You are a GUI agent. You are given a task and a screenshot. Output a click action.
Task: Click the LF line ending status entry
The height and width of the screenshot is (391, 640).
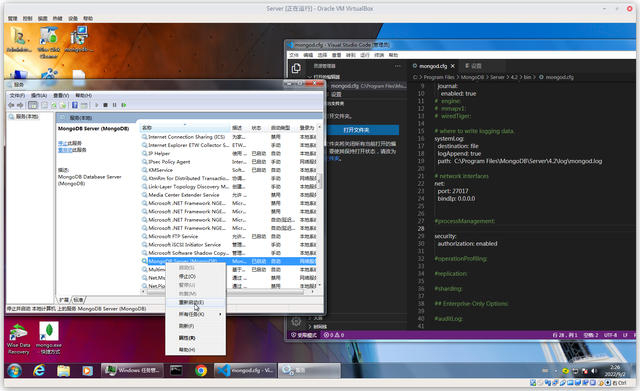pyautogui.click(x=625, y=335)
